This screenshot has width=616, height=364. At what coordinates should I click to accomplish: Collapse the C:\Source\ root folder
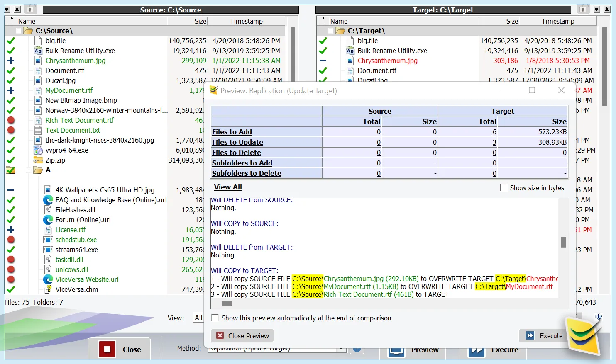[18, 31]
